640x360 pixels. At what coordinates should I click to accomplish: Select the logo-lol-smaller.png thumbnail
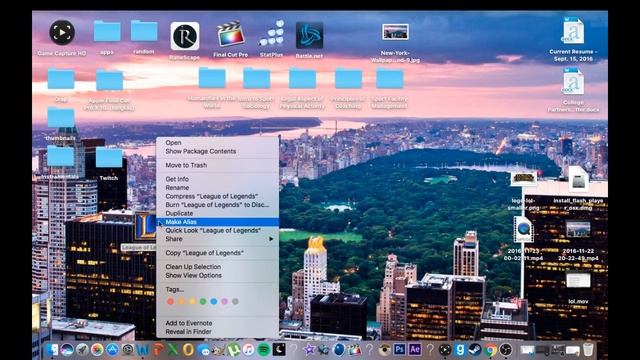[524, 178]
